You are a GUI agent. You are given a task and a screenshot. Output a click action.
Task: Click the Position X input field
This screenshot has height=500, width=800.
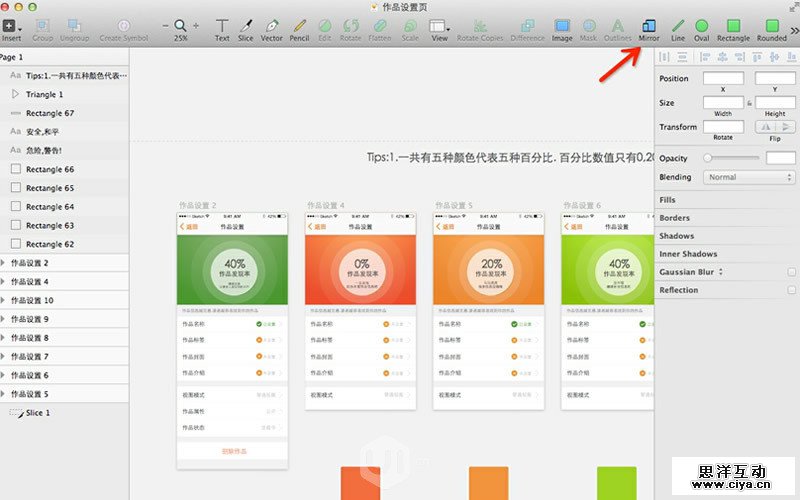(x=723, y=78)
